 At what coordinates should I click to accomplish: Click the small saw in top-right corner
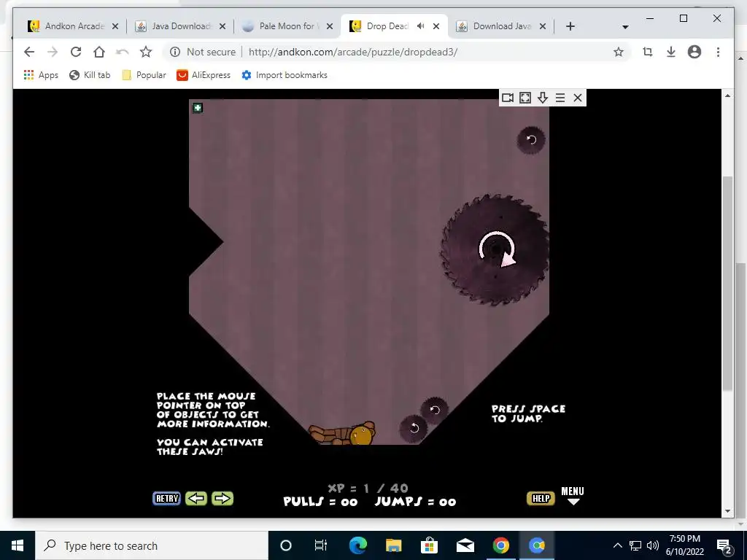(531, 139)
